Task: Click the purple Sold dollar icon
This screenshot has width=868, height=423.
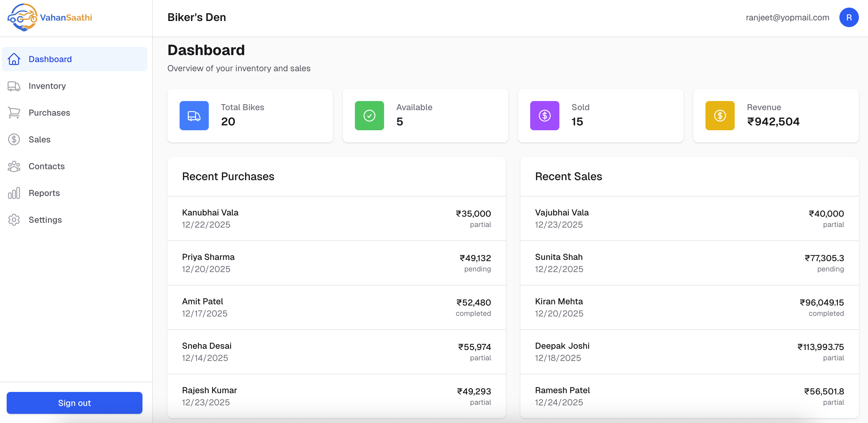Action: [544, 116]
